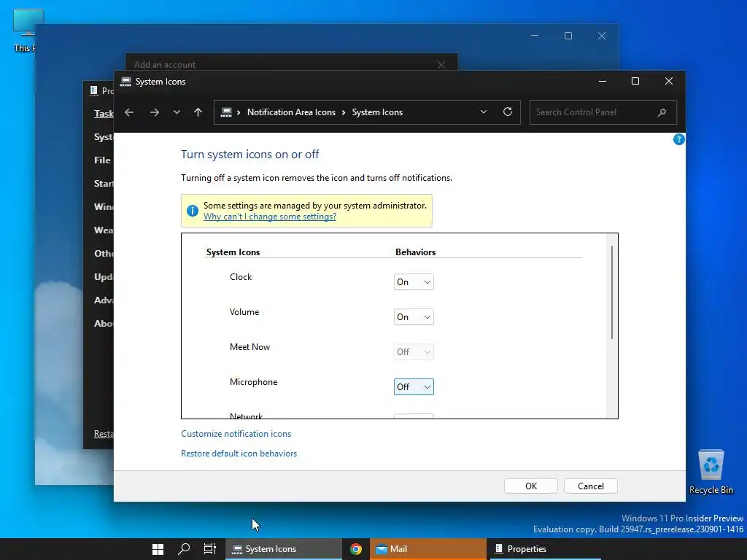Open the Clock behavior dropdown
The image size is (747, 560).
click(414, 282)
